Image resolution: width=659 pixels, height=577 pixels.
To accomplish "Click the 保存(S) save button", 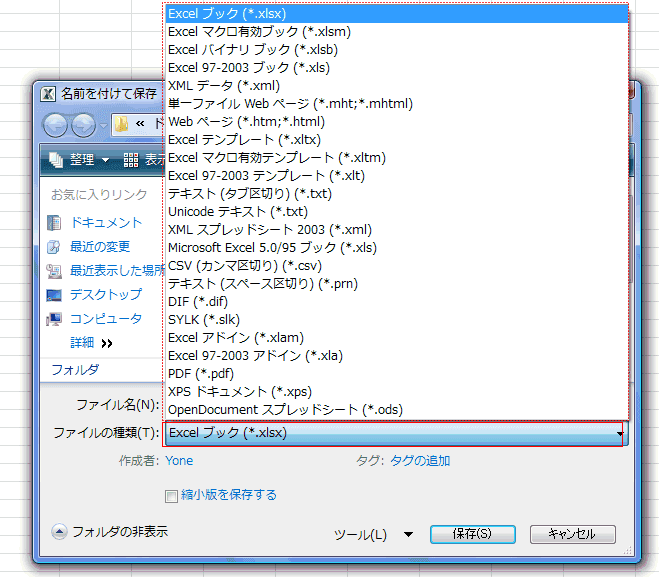I will (472, 534).
